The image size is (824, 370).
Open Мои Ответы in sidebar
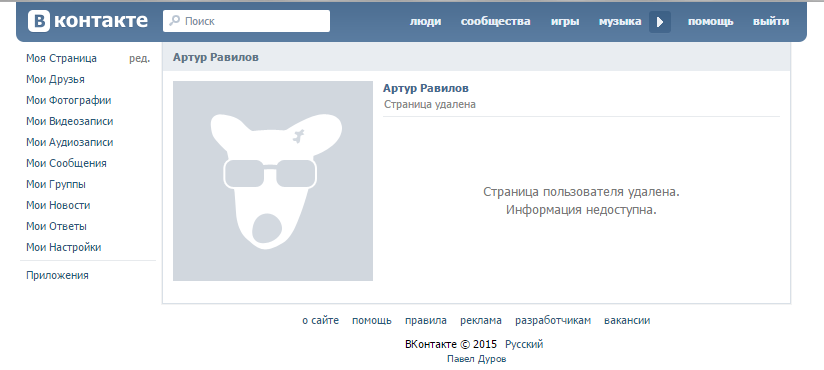tap(56, 227)
